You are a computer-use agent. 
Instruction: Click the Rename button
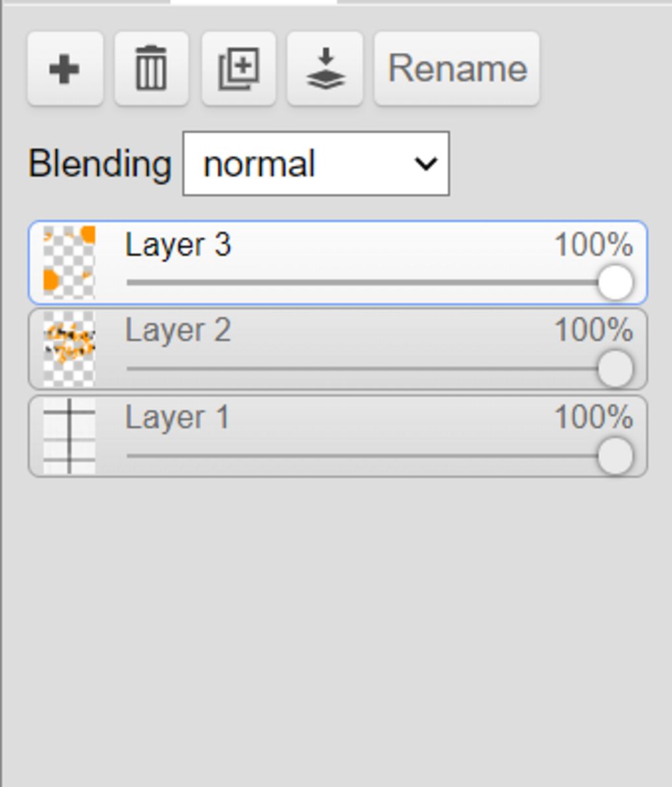click(457, 69)
